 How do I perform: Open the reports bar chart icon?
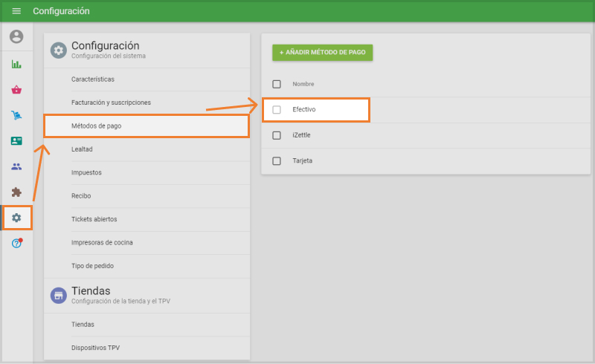click(16, 64)
